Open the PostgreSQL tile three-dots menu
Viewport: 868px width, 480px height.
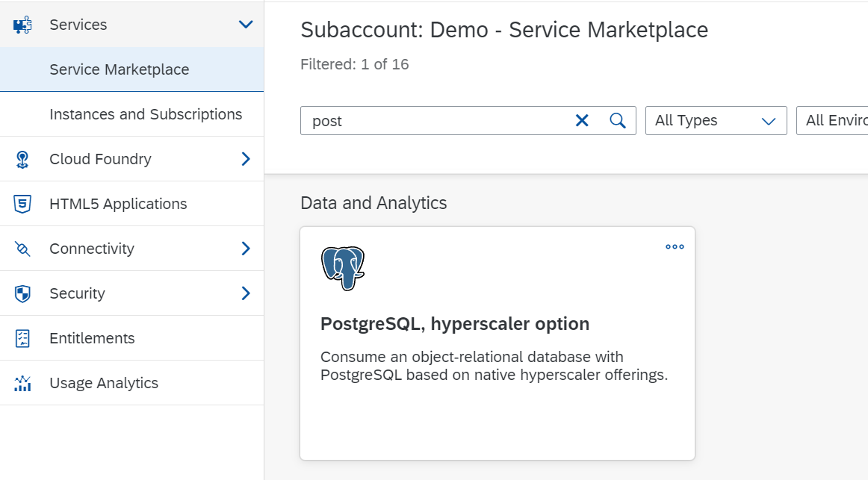(x=675, y=247)
